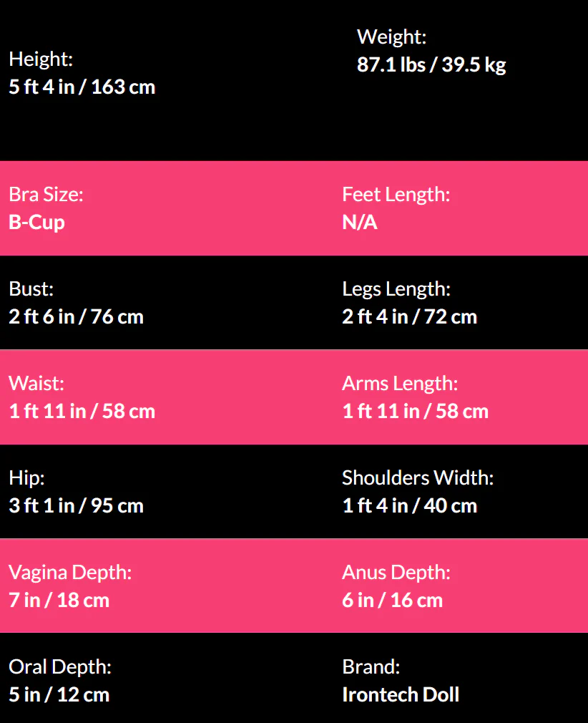Click the hip value 3 ft 1 in / 95 cm

pyautogui.click(x=76, y=505)
